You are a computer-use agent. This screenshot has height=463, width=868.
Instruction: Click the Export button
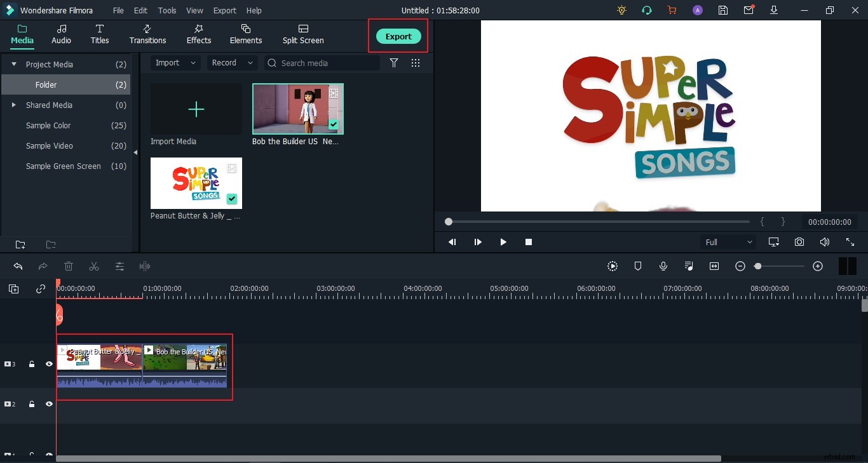tap(398, 36)
